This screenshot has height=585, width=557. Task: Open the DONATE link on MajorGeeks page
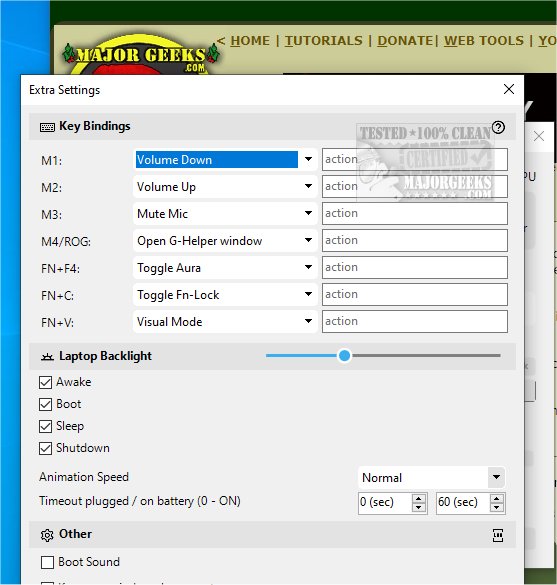(405, 41)
